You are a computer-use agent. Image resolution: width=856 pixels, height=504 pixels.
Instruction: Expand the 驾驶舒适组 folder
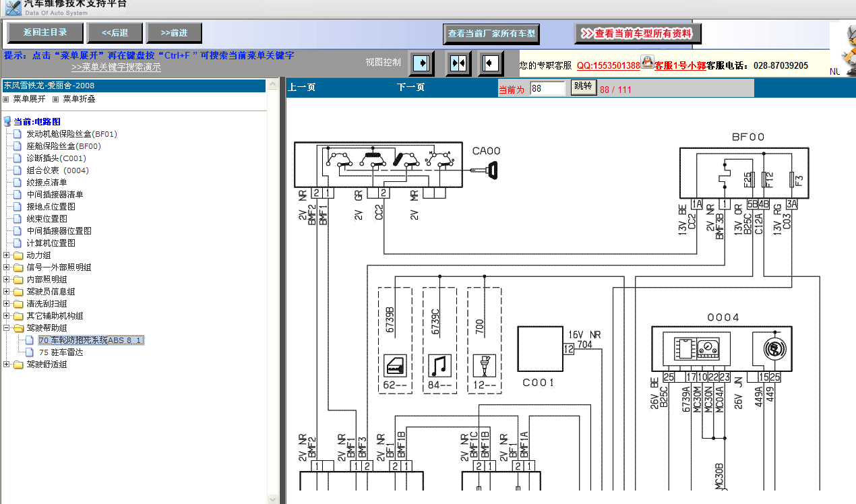7,365
